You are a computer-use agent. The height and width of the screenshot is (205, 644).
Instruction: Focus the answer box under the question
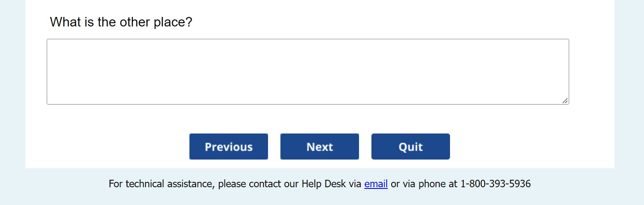(307, 72)
